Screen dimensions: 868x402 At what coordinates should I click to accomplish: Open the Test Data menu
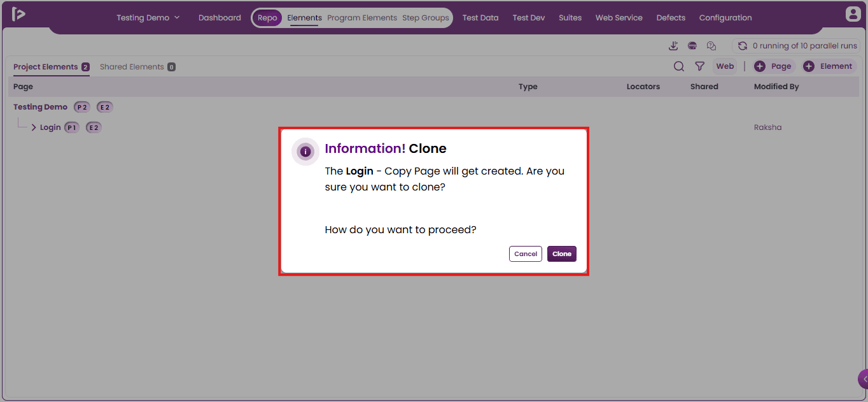[x=480, y=18]
